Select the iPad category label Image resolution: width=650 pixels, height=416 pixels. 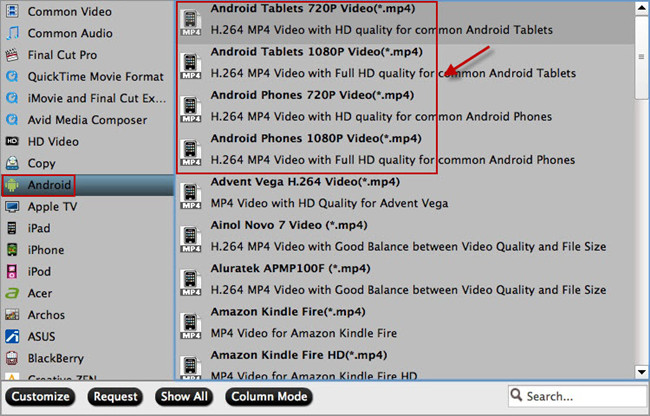(x=39, y=228)
